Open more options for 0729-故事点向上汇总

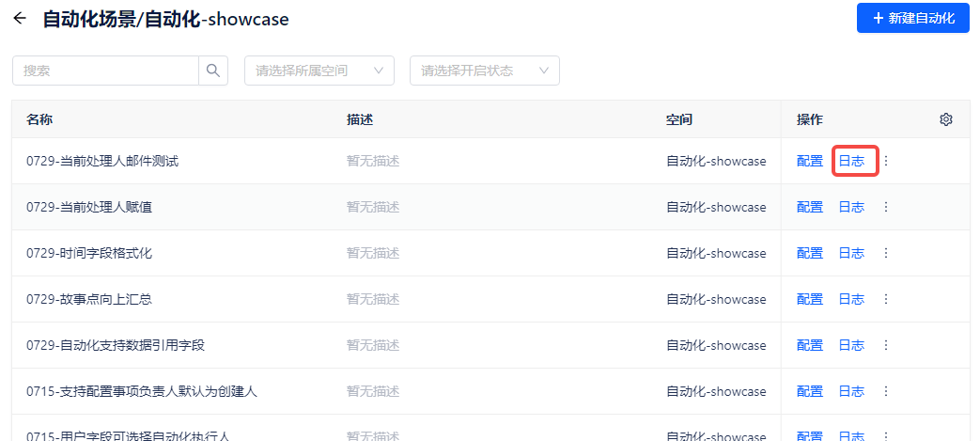[885, 299]
